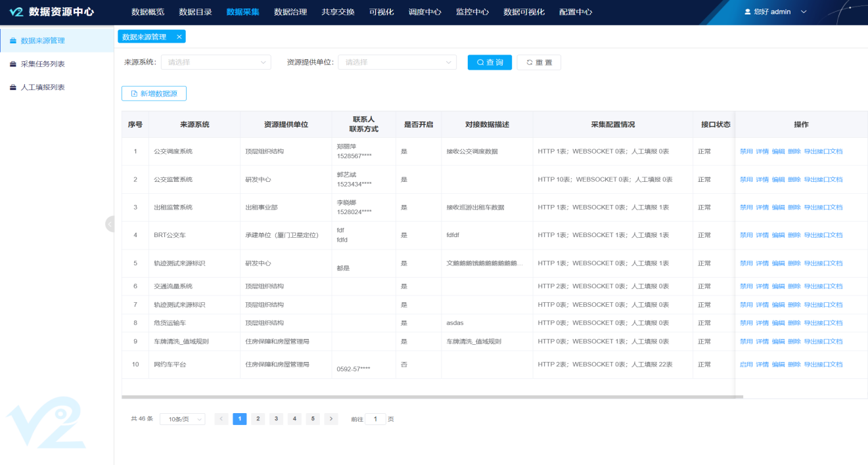Click the briefcase icon beside 人工填报列表

coord(12,87)
